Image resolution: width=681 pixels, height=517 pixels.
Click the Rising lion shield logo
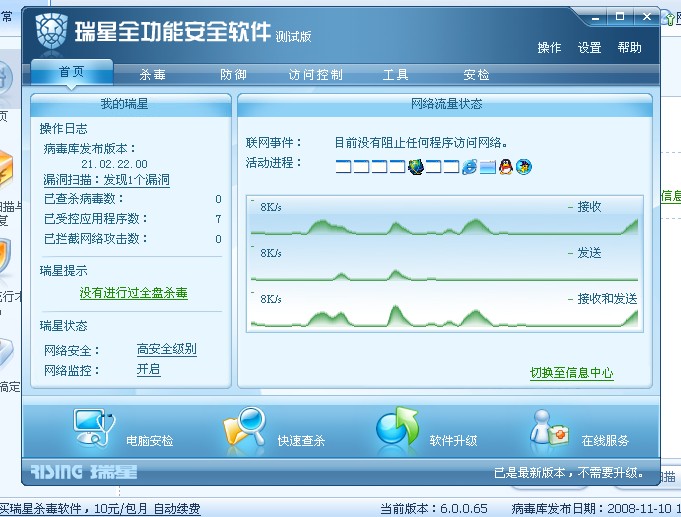51,30
